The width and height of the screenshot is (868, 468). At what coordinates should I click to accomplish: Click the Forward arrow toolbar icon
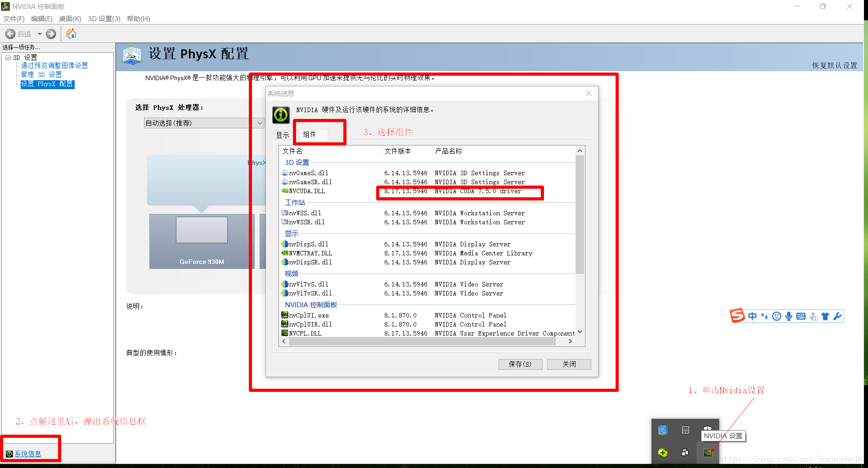click(51, 34)
